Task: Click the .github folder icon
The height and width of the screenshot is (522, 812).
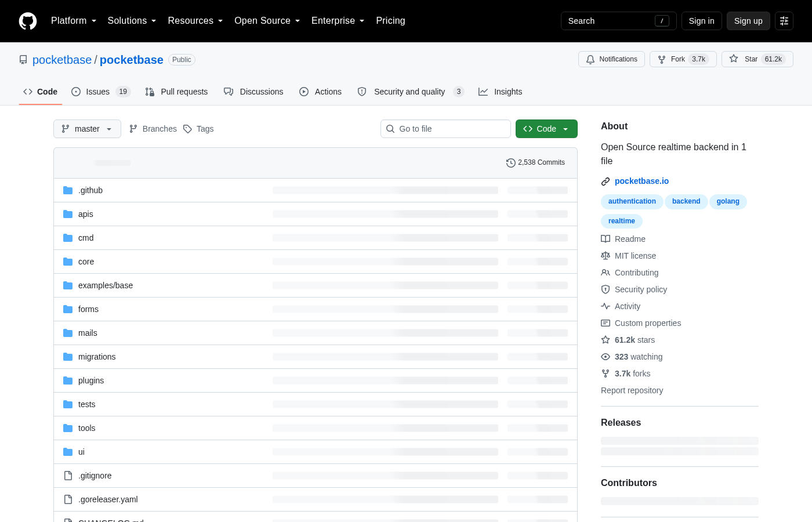Action: (68, 190)
